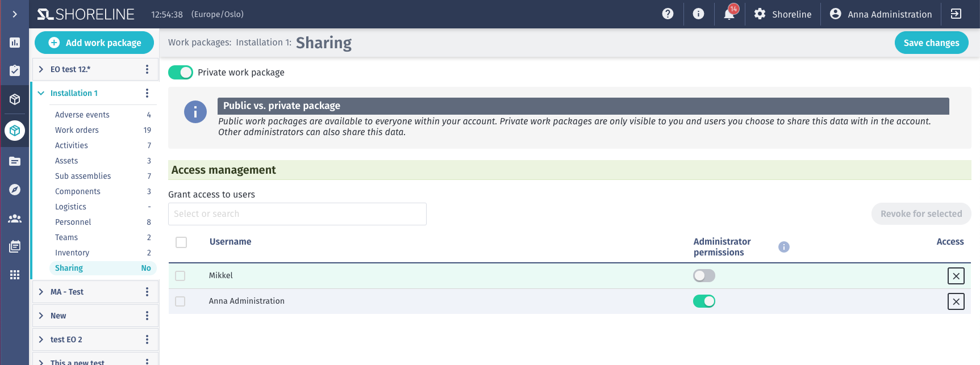Click the Access column header
Image resolution: width=980 pixels, height=365 pixels.
coord(950,242)
